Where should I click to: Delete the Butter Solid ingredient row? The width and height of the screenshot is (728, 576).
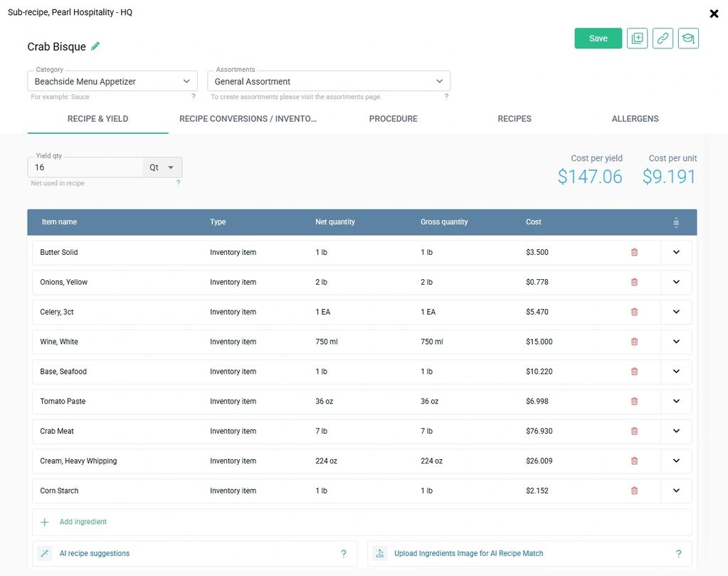635,253
